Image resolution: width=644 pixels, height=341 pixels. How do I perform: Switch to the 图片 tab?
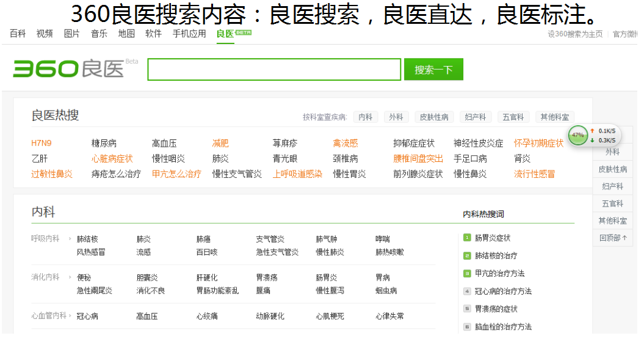pos(72,34)
